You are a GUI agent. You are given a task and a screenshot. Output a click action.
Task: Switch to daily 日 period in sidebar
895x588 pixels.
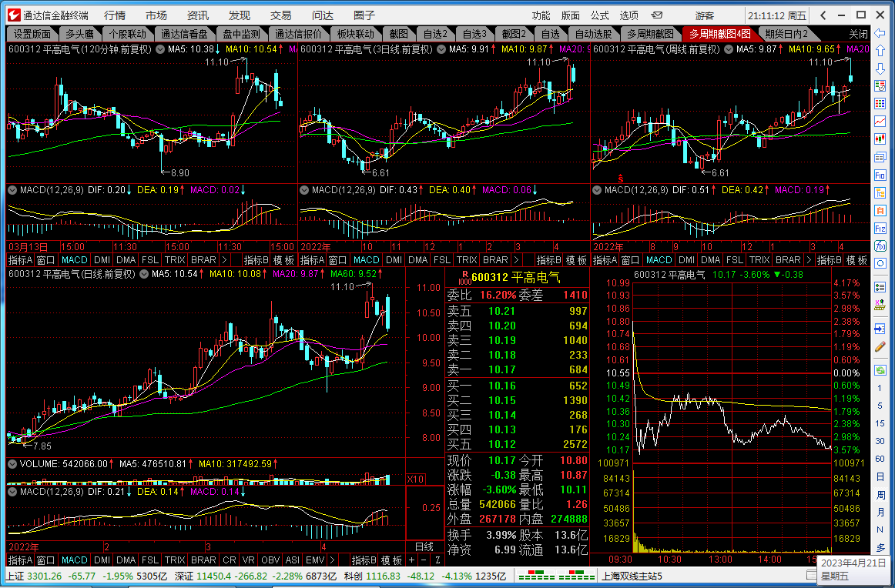(880, 476)
